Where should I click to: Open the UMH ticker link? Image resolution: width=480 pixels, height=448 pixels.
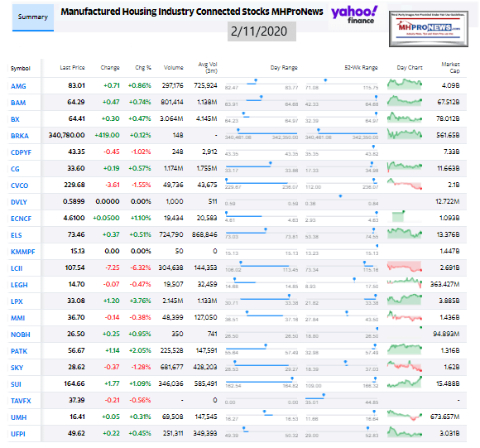pos(19,417)
